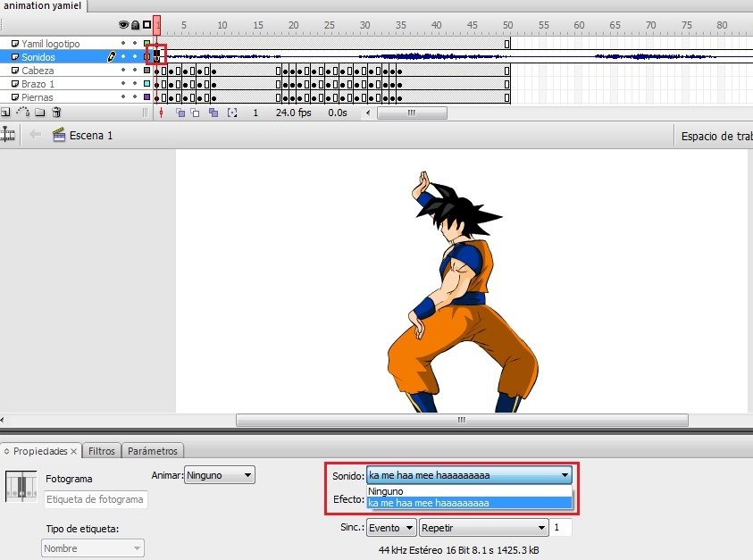Enable onion skin in timeline footer
The image size is (753, 560).
(180, 113)
